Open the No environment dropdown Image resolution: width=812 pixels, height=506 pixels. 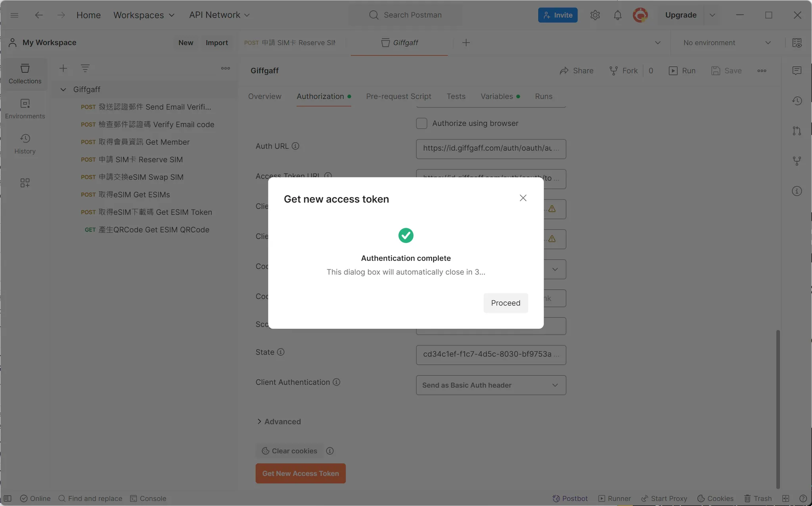click(726, 42)
